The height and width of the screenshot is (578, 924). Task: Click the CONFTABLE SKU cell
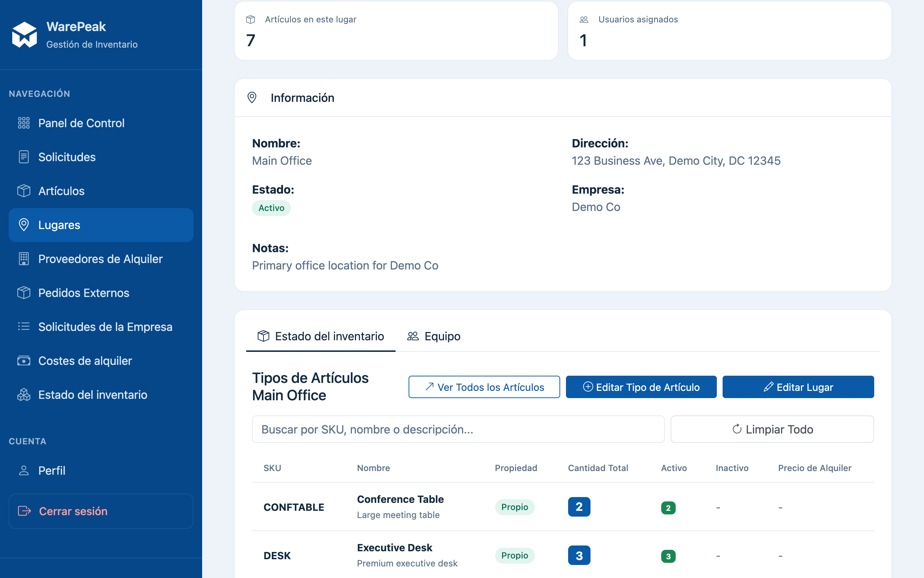293,507
